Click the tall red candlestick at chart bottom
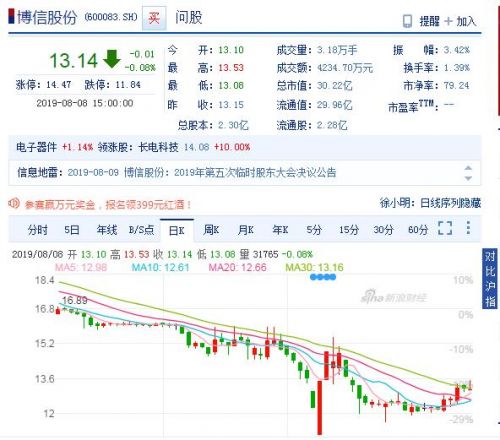Screen dimensions: 500x440 pyautogui.click(x=320, y=408)
